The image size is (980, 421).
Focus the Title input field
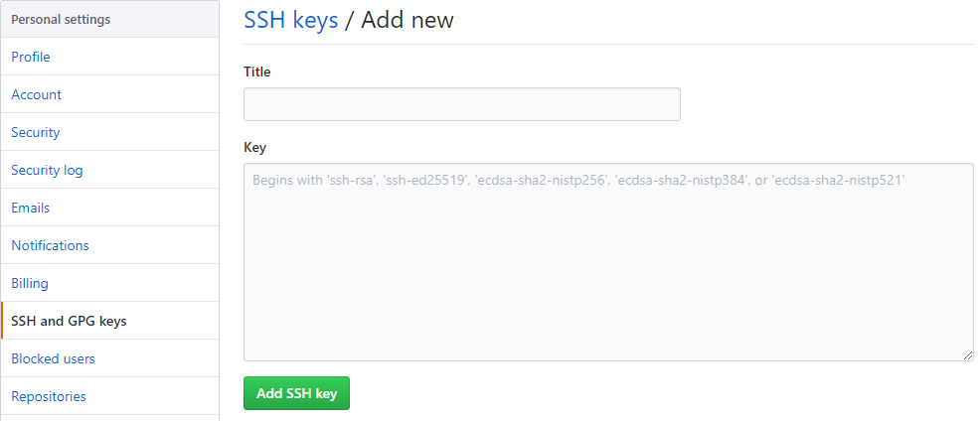coord(461,104)
